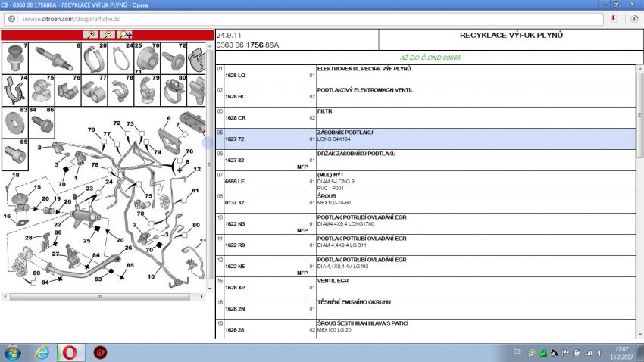Select part thumbnail number 7 rivet
The image size is (644, 362).
pyautogui.click(x=15, y=58)
